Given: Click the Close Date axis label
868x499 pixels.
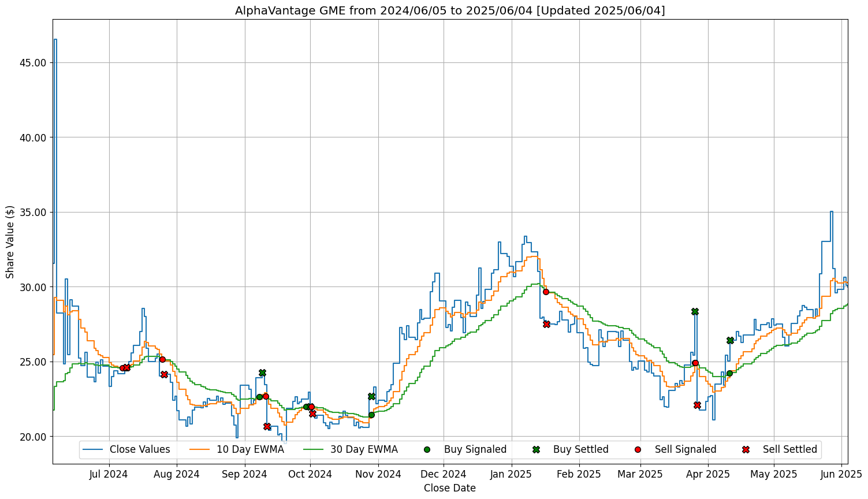Looking at the screenshot, I should (x=450, y=488).
